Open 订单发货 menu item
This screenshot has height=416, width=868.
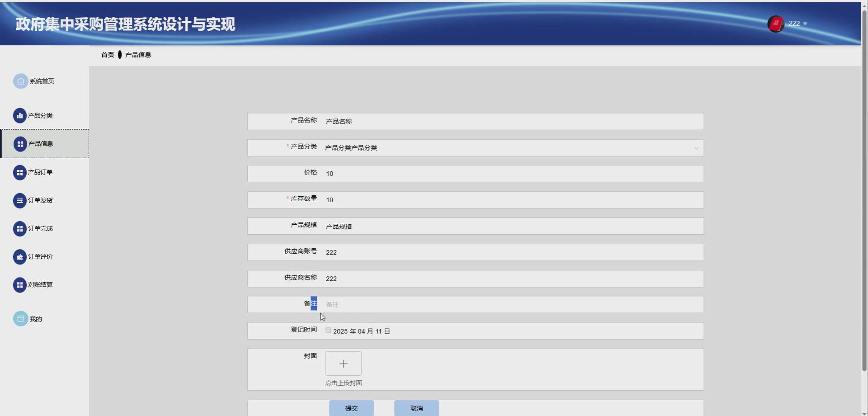coord(44,200)
